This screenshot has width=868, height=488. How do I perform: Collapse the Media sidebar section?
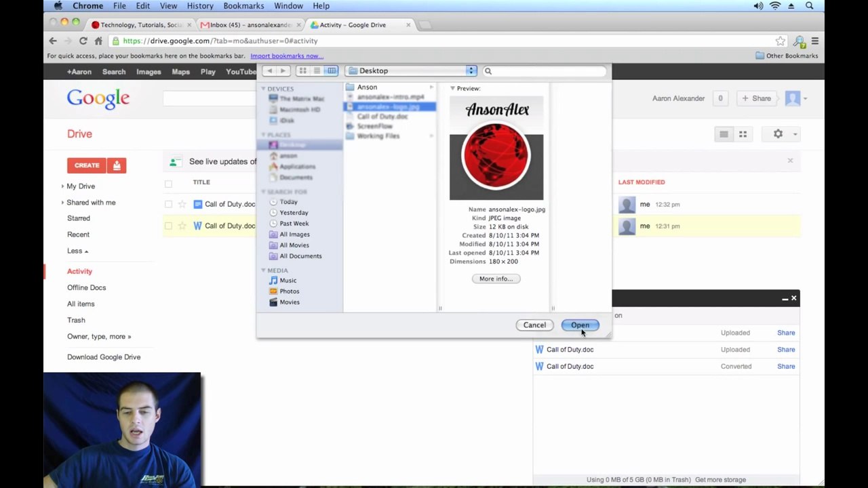[x=263, y=270]
